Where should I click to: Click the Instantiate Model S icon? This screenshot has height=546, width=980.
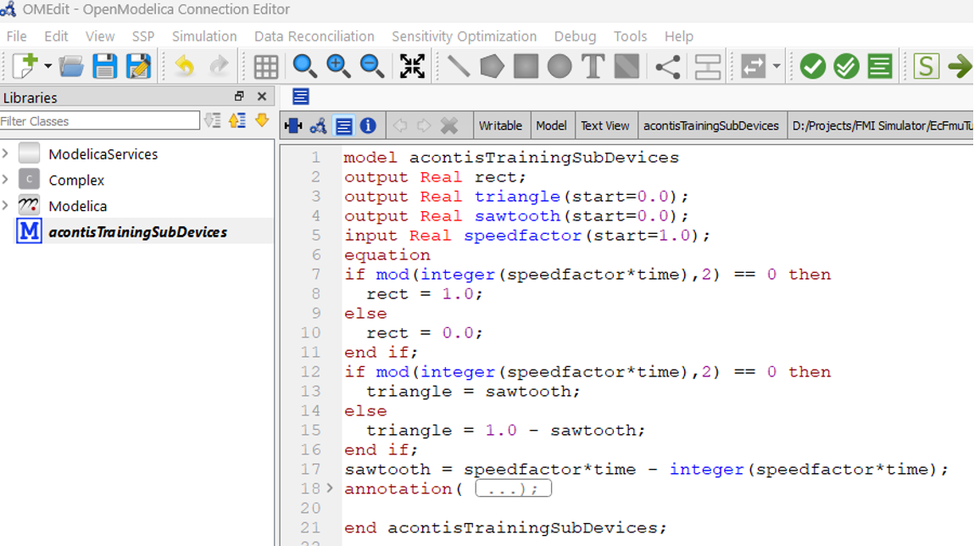click(926, 66)
